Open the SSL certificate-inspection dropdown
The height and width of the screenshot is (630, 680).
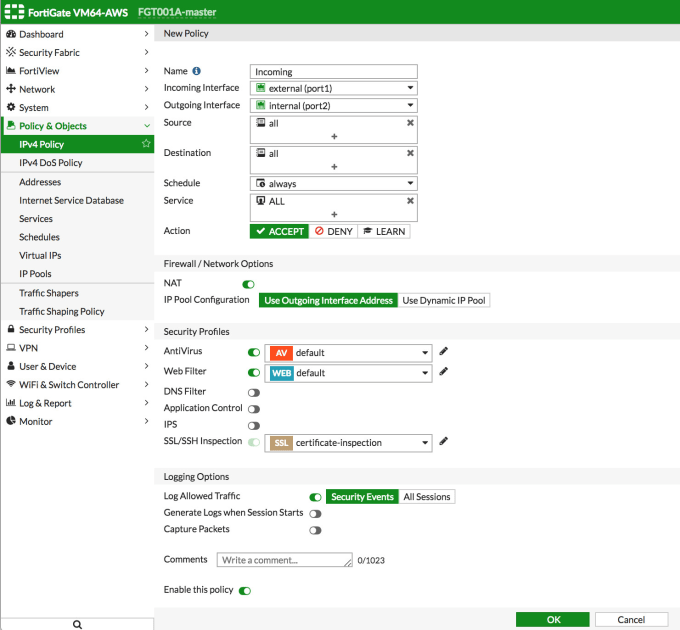[348, 443]
